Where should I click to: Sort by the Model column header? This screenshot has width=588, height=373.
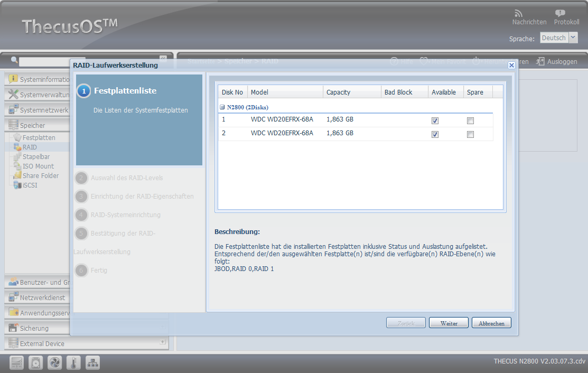coord(285,92)
